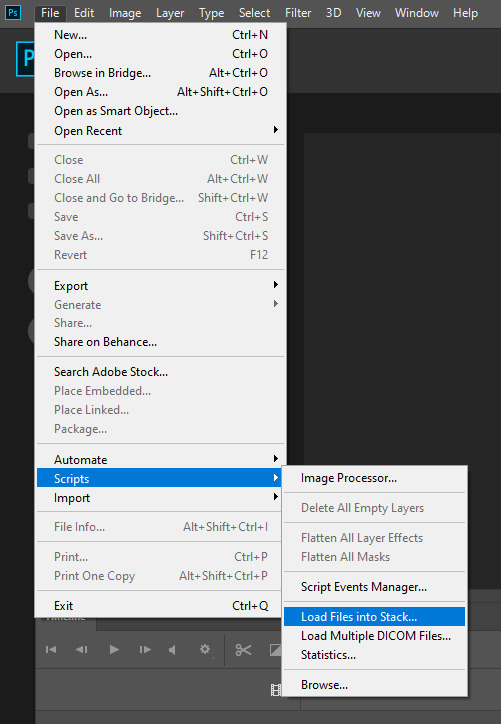Open the Image menu
Viewport: 501px width, 724px height.
(125, 13)
